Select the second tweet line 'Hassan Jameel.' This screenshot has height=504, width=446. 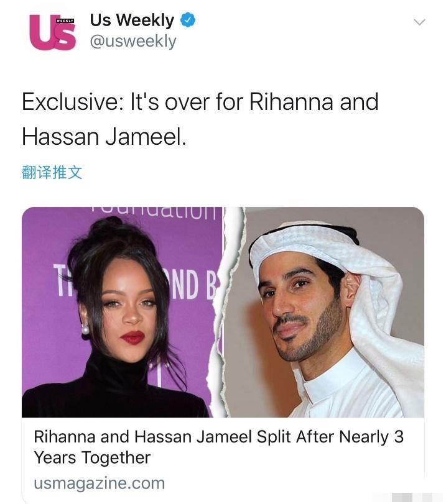pyautogui.click(x=104, y=136)
